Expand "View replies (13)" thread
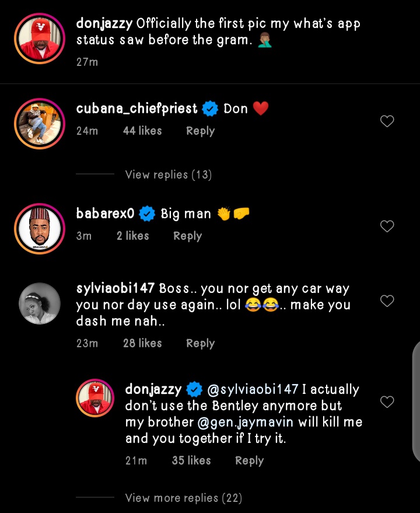 click(x=168, y=175)
